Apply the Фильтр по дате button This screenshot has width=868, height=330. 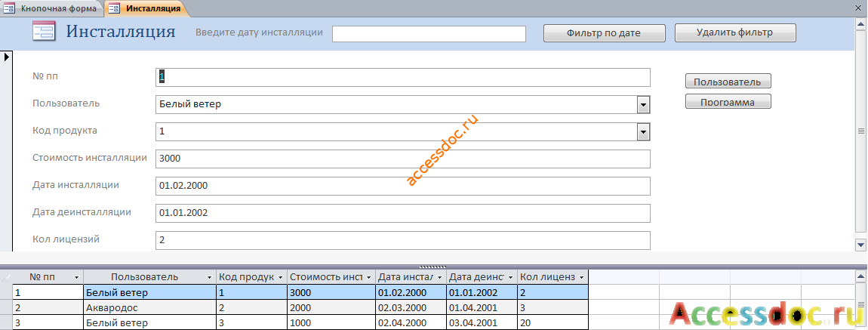604,33
